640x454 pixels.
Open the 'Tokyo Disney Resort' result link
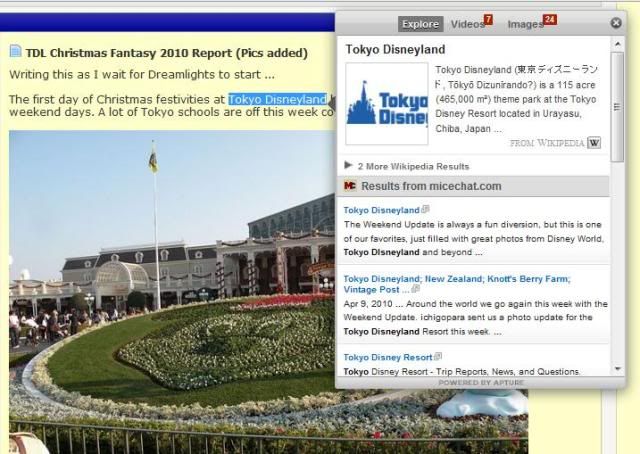click(387, 357)
